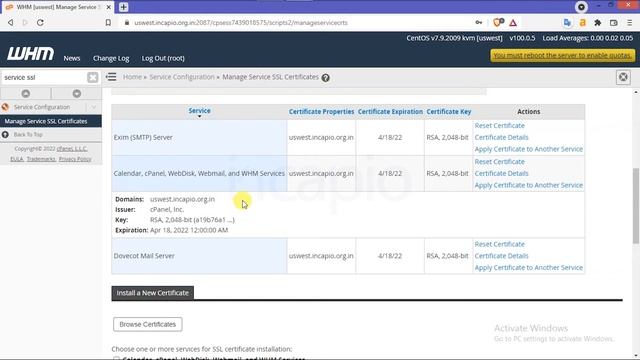
Task: Open the News menu item
Action: click(x=72, y=58)
